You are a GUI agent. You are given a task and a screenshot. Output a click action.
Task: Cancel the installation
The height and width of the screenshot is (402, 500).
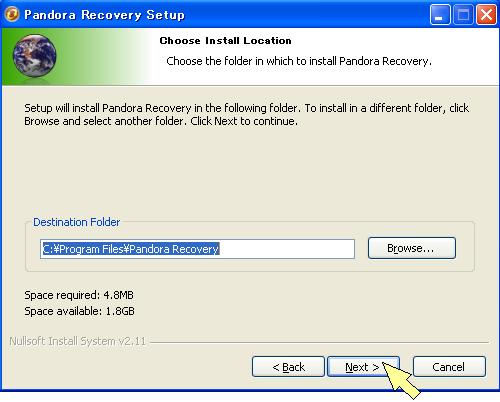(449, 367)
